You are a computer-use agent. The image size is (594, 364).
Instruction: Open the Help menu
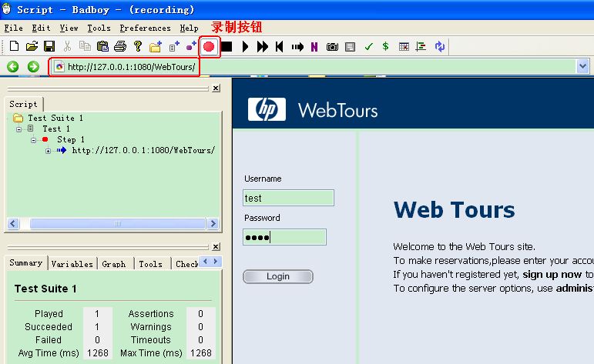(189, 28)
